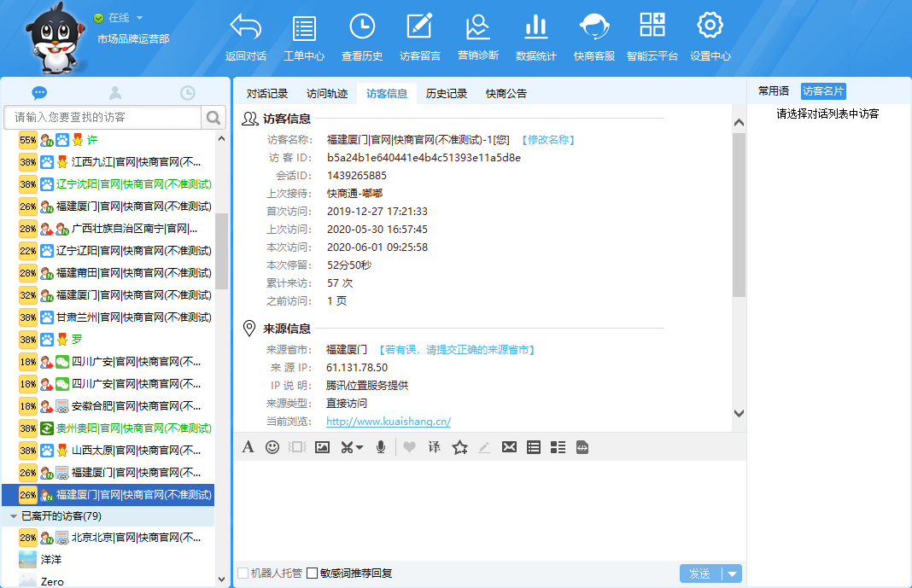Open 访客留言 visitor messages
The image size is (912, 588).
(x=420, y=37)
